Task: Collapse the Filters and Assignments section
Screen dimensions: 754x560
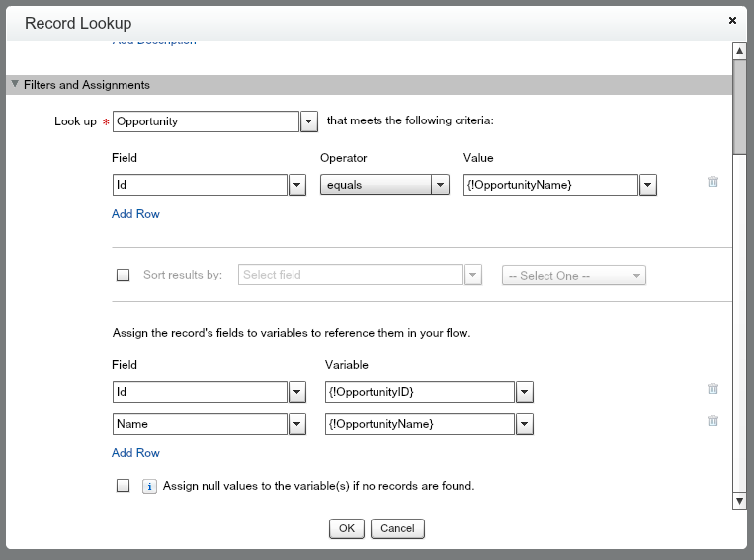Action: tap(15, 85)
